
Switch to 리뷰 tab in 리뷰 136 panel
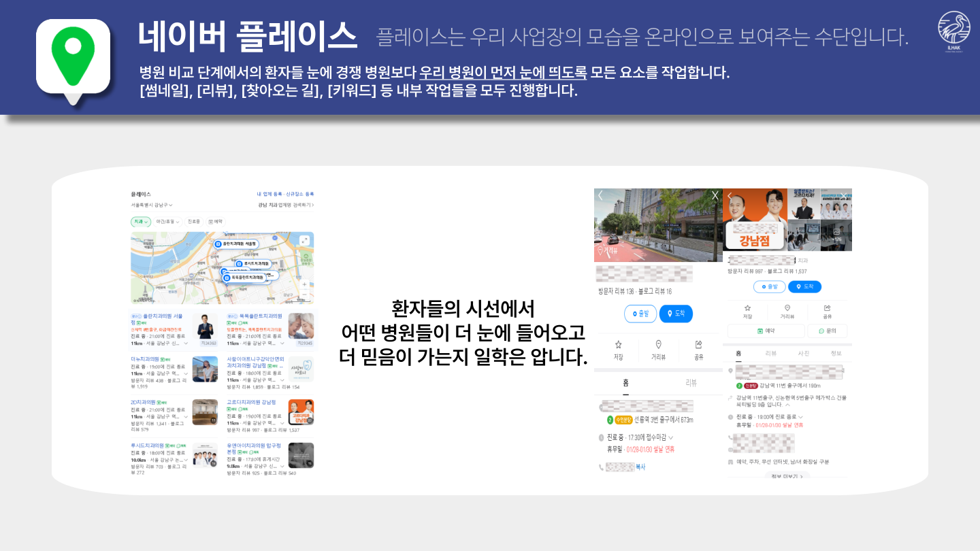coord(691,383)
